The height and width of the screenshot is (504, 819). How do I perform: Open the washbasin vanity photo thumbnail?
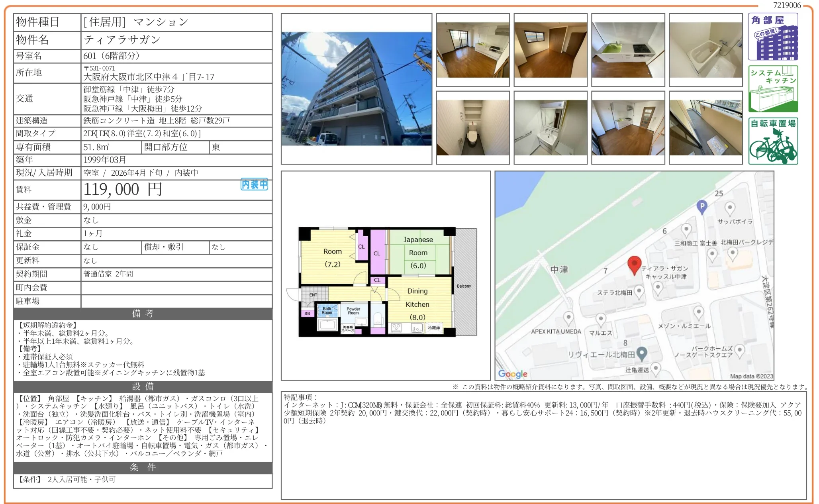(x=550, y=127)
